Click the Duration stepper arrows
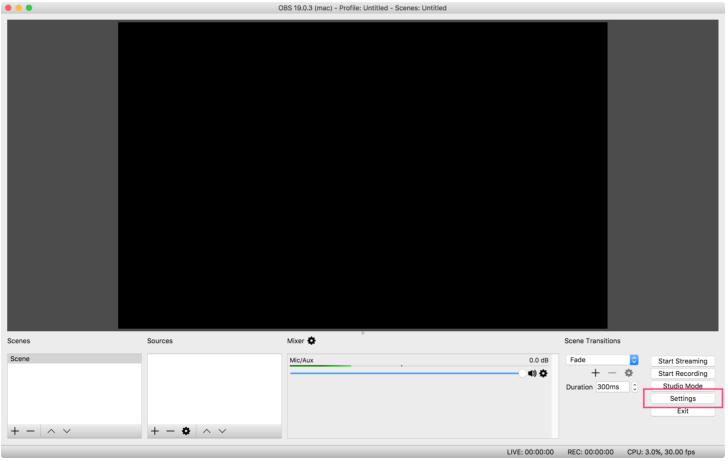Viewport: 728px width, 461px height. click(634, 387)
